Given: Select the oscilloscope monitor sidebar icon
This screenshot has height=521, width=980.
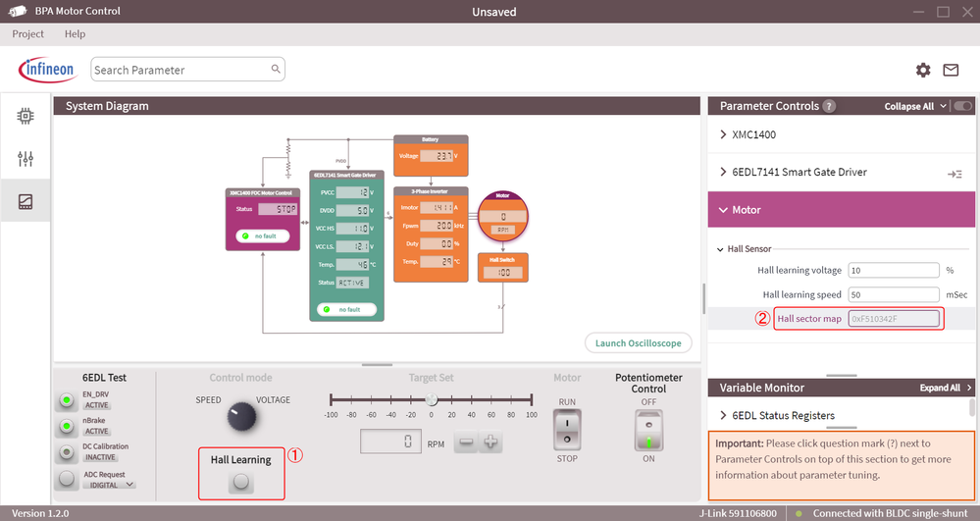Looking at the screenshot, I should (26, 201).
